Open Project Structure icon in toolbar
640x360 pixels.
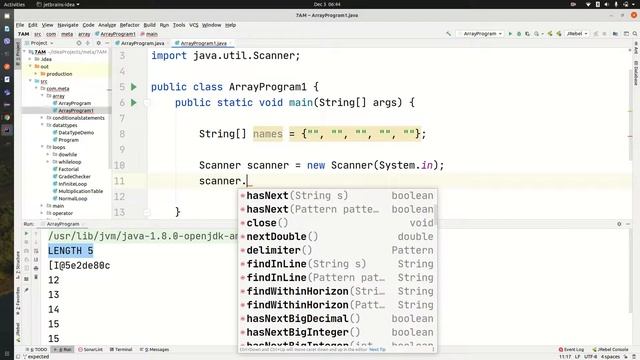click(616, 34)
